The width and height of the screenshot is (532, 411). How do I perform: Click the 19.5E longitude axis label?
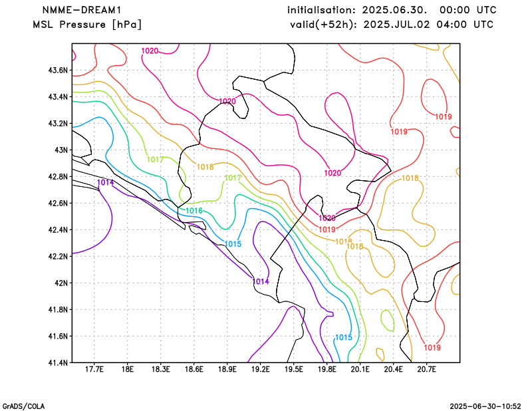(x=293, y=369)
